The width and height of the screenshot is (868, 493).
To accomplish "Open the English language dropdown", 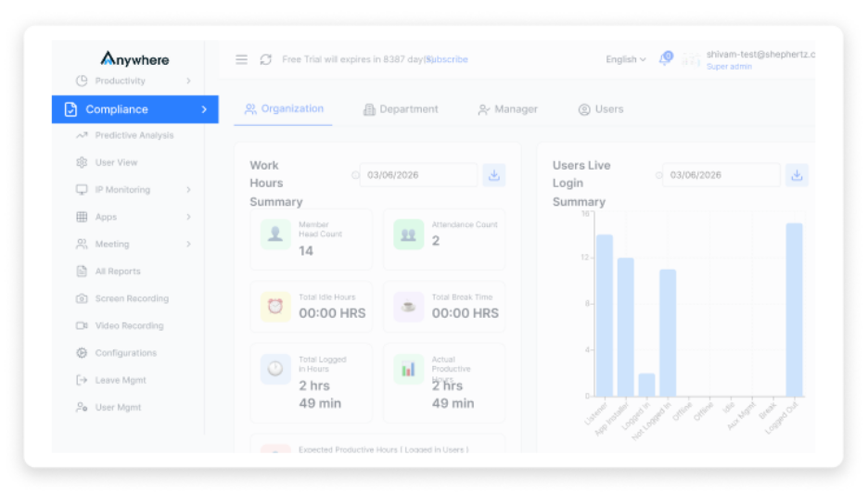I will (x=626, y=59).
